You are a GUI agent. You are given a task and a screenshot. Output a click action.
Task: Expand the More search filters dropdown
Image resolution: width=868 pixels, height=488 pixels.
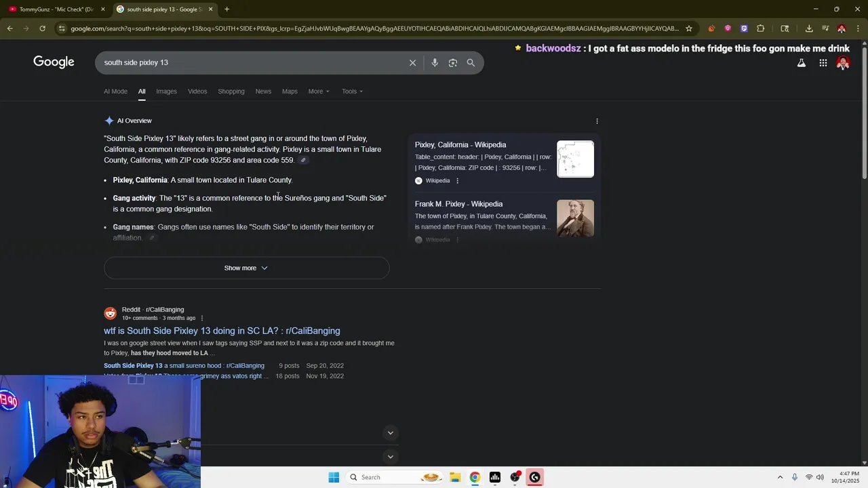(x=319, y=91)
